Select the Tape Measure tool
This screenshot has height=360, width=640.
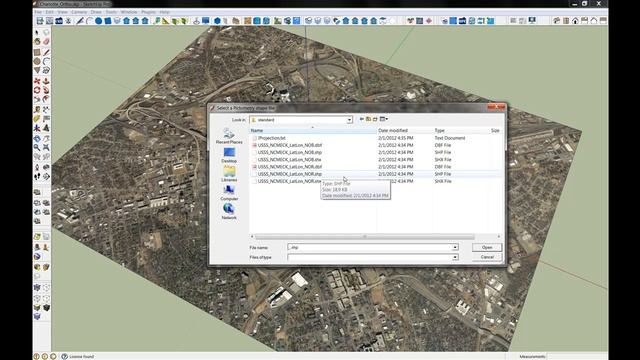point(37,109)
